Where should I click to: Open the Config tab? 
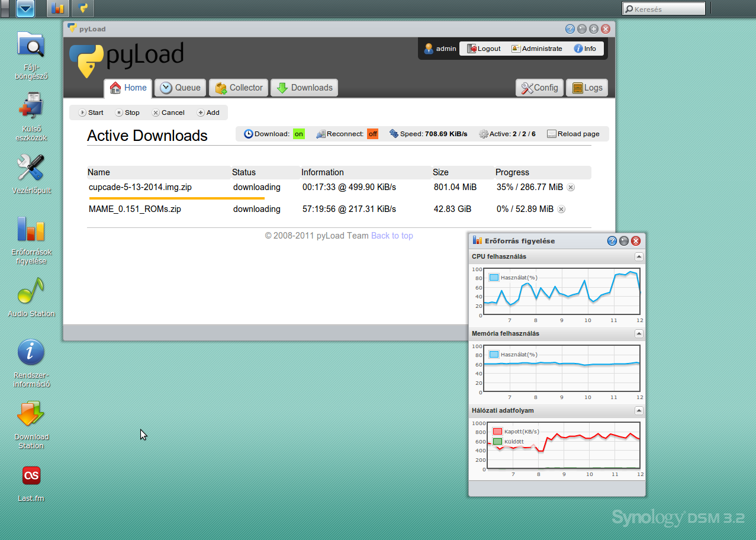539,88
